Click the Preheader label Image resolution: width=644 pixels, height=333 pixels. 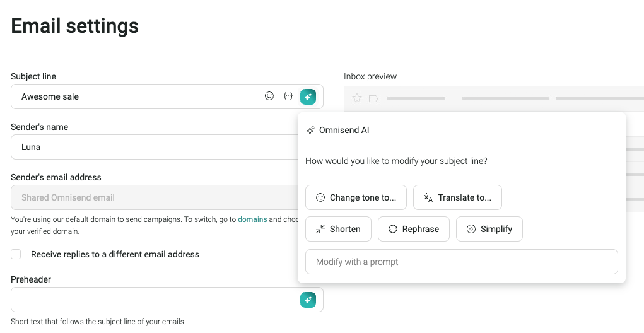point(31,279)
